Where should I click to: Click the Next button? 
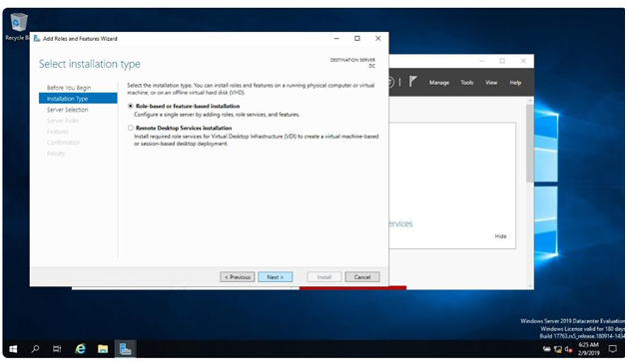[276, 277]
